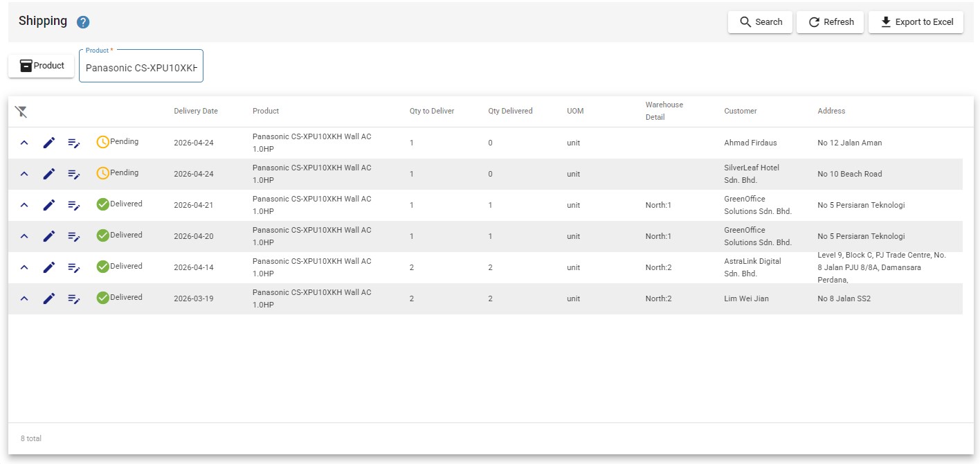Click Pending status clock in Ahmad Firdaus row

pyautogui.click(x=102, y=142)
